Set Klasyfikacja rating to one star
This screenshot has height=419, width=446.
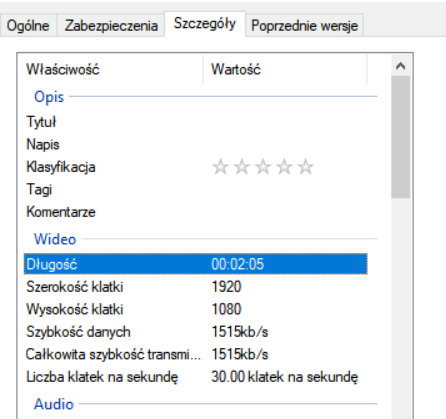pos(220,167)
